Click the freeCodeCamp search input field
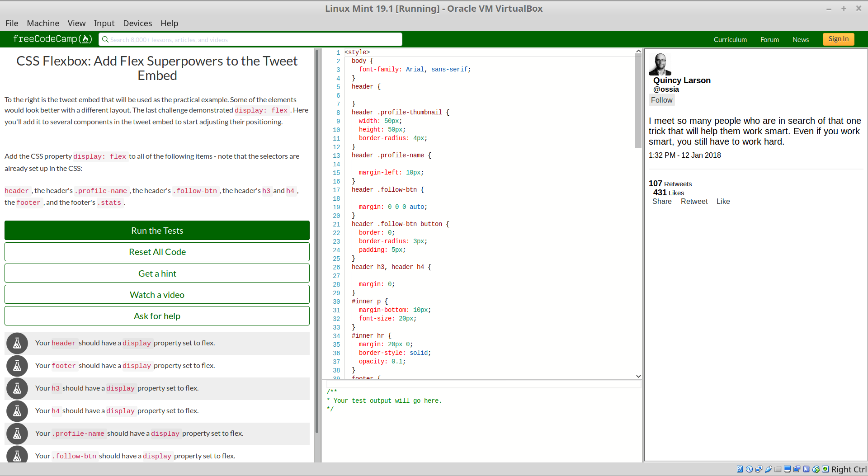 click(x=250, y=39)
